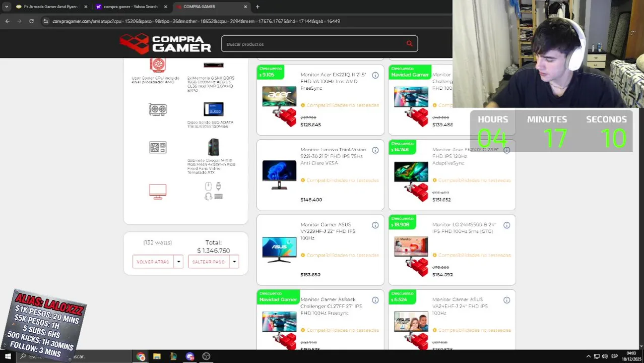
Task: Close the Yahoo Search browser tab
Action: (165, 7)
